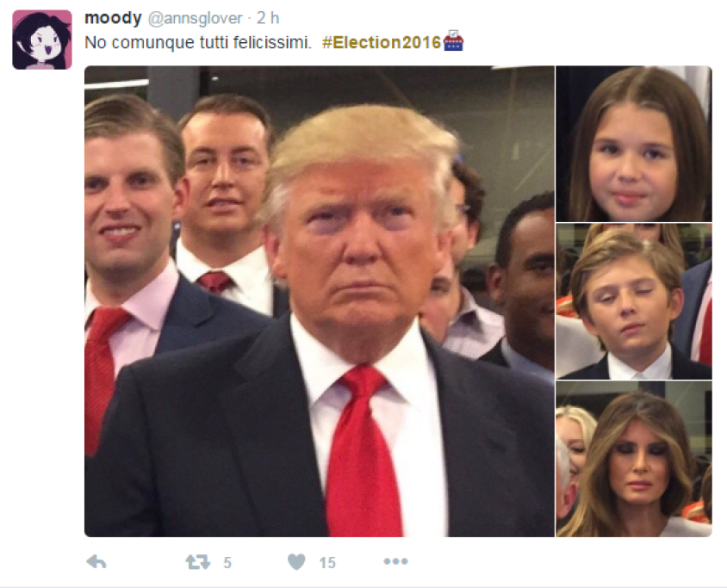
Task: Open moody's cartoon profile avatar
Action: 42,40
